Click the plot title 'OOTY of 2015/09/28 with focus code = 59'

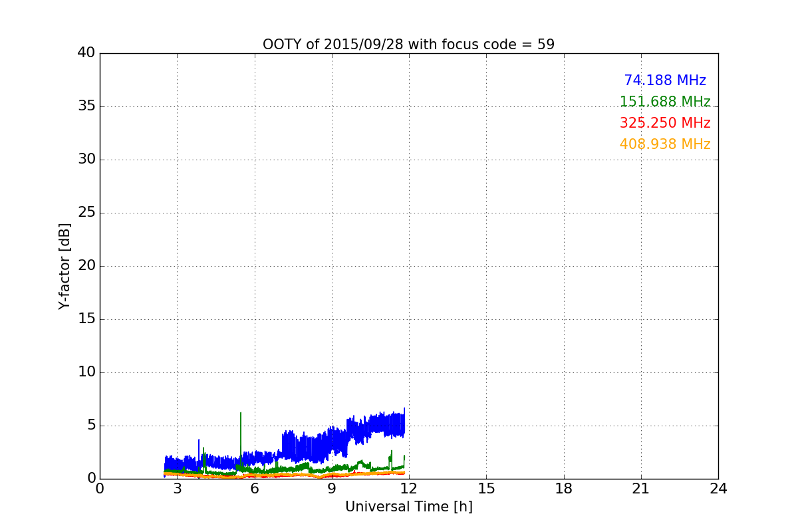point(408,45)
